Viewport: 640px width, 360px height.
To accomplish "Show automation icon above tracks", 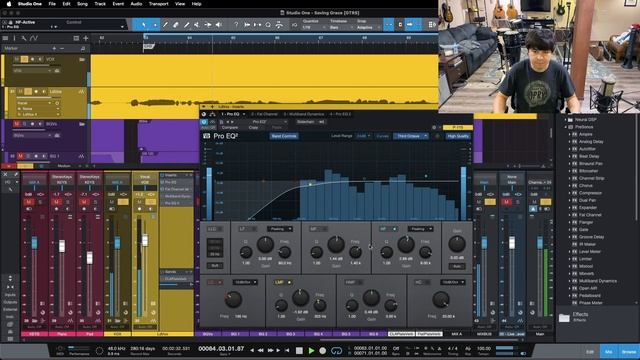I will tap(34, 38).
